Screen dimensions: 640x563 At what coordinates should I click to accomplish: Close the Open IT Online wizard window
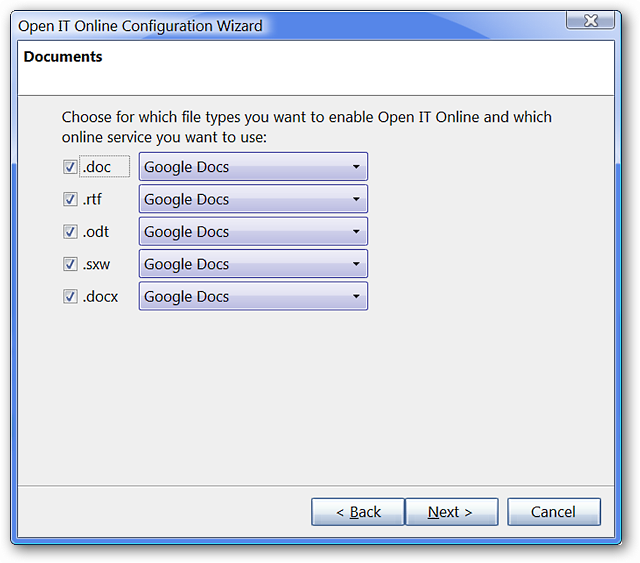[590, 20]
